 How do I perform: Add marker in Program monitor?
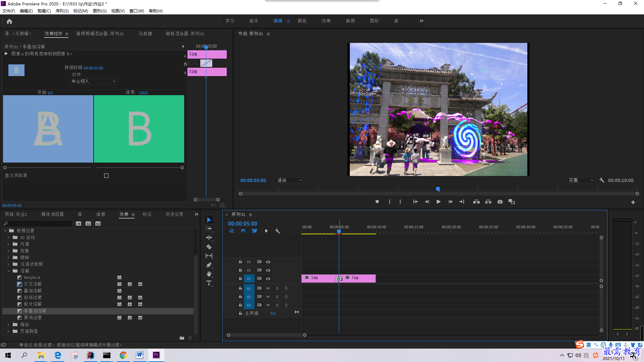tap(377, 202)
